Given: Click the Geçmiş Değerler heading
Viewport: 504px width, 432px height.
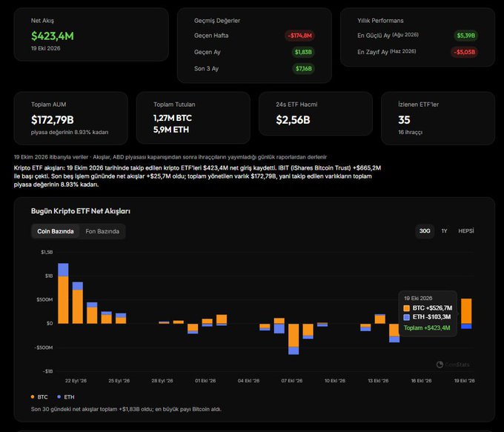Looking at the screenshot, I should [x=217, y=21].
